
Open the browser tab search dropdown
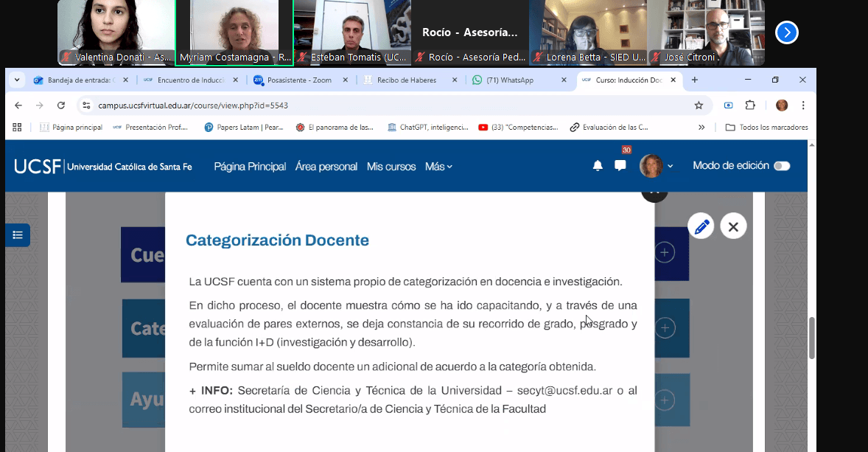tap(17, 80)
